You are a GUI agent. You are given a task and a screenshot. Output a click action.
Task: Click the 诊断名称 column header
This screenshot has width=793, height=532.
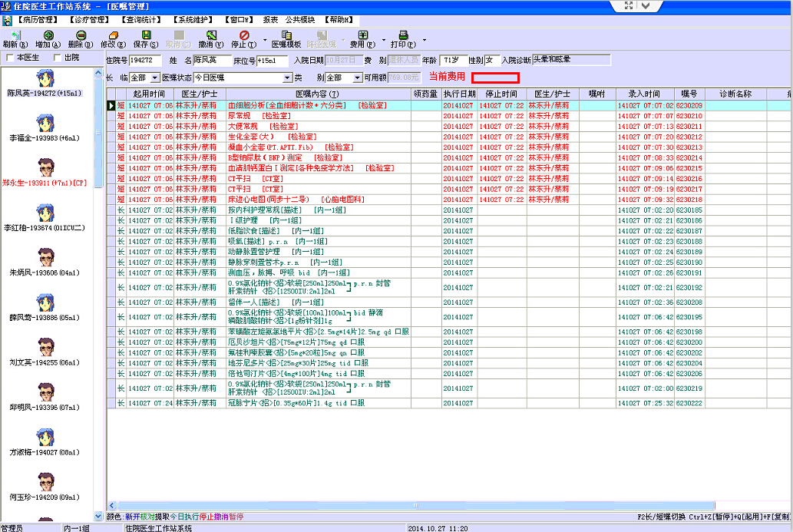click(x=736, y=94)
